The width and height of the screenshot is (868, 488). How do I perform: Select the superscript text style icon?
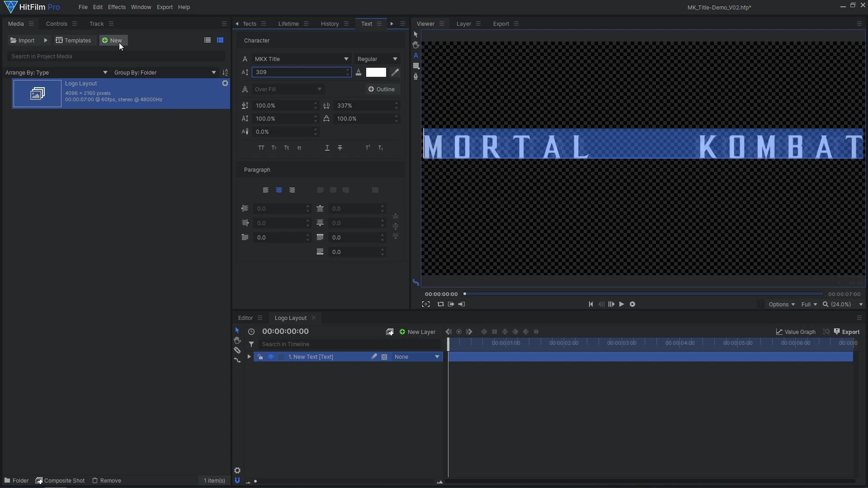(x=367, y=147)
